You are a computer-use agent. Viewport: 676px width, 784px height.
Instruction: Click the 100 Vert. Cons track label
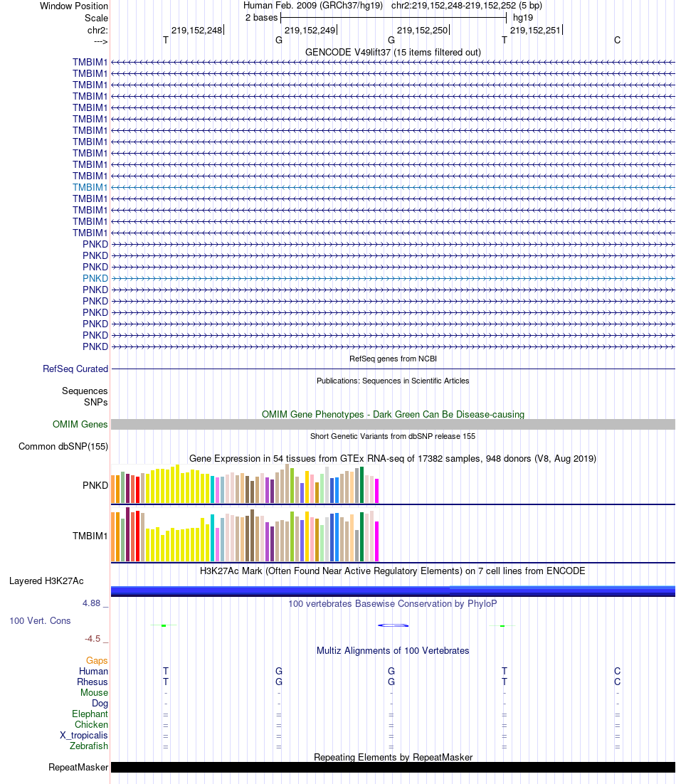point(40,621)
